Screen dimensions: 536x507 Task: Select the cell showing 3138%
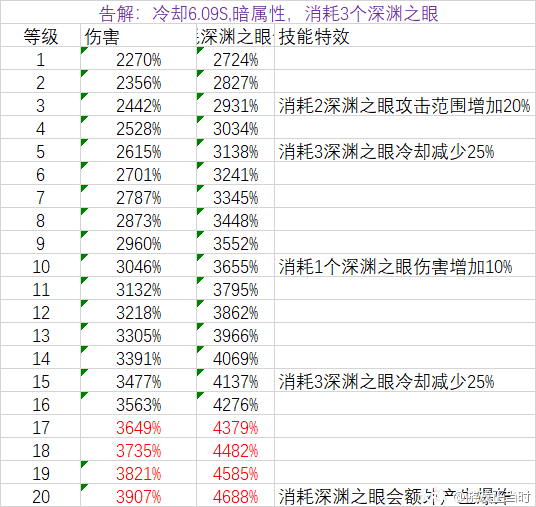tap(236, 150)
